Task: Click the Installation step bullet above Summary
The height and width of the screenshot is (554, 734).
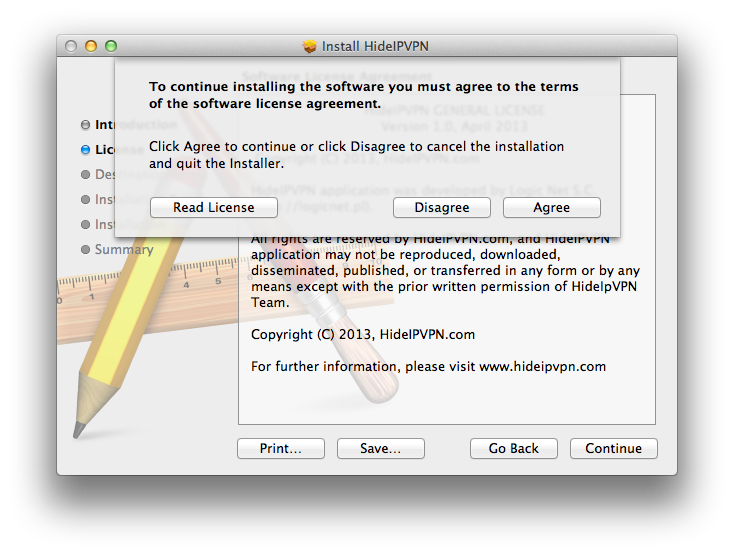Action: coord(85,224)
